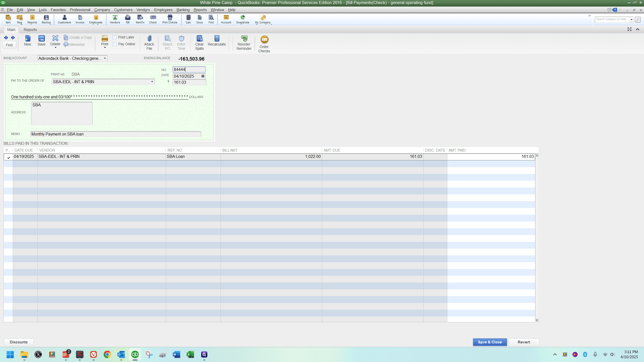Open My Company icon
Image resolution: width=644 pixels, height=362 pixels.
(263, 19)
